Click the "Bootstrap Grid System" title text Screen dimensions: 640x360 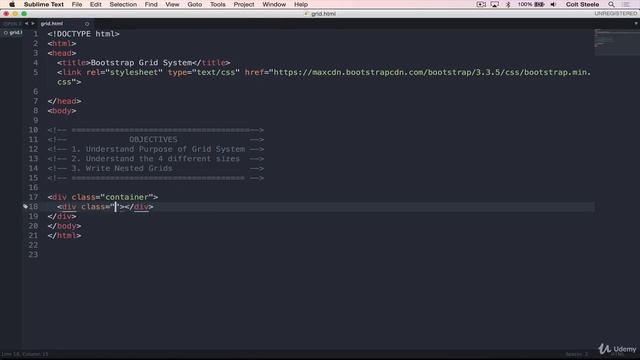click(141, 63)
